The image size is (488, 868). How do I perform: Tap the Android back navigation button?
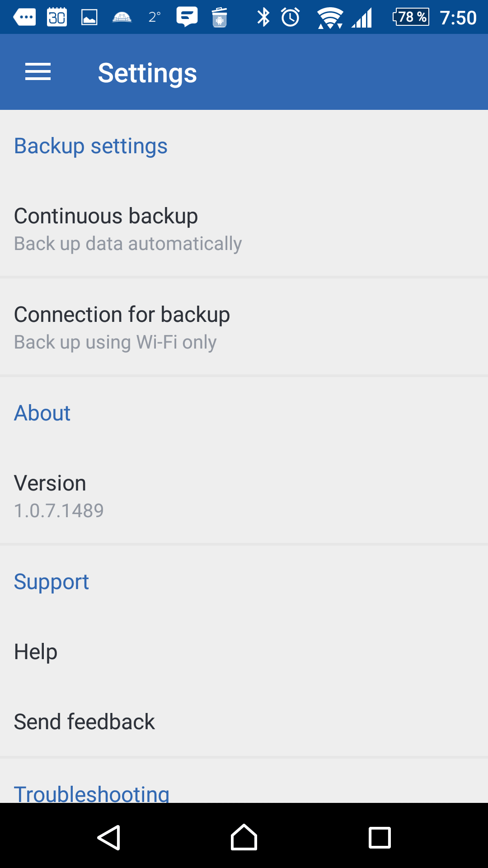tap(109, 837)
